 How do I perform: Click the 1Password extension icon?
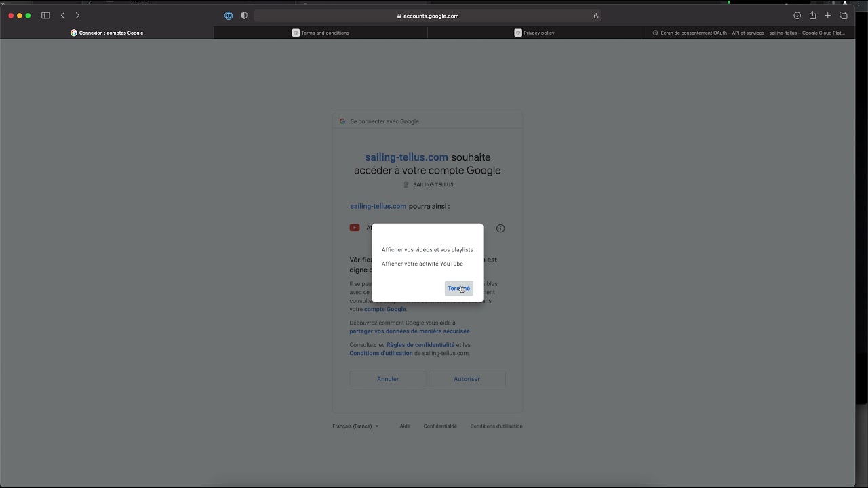pos(229,16)
